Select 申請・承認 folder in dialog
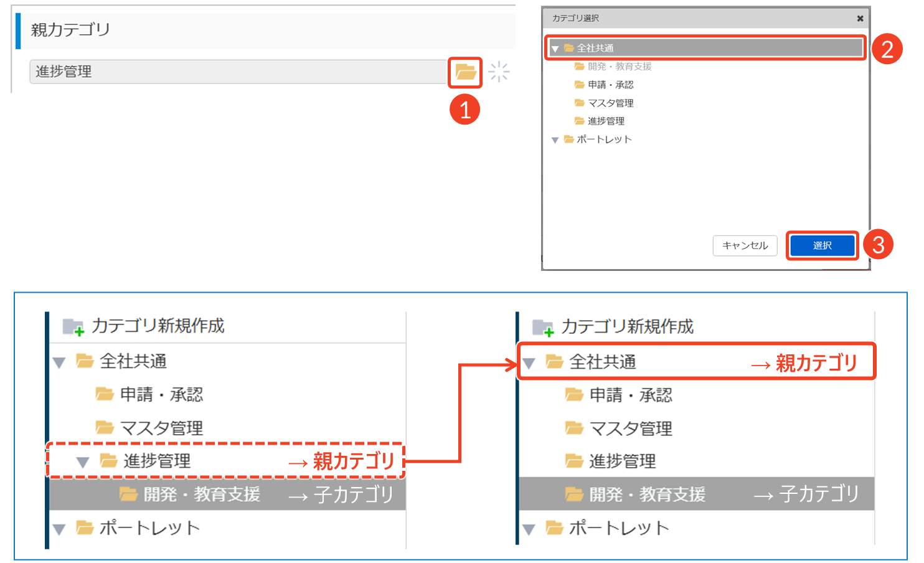The height and width of the screenshot is (563, 924). point(610,85)
